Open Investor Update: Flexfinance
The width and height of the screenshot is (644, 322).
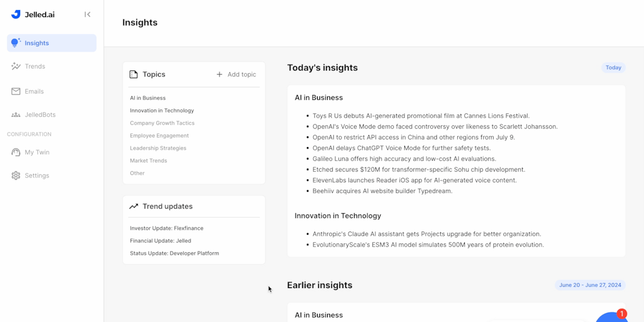[x=167, y=228]
